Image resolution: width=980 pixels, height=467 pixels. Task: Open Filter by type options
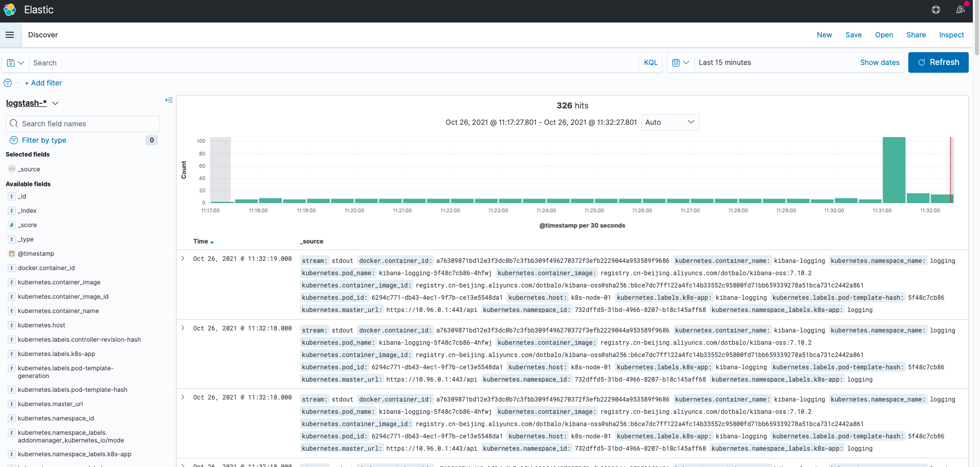tap(44, 140)
